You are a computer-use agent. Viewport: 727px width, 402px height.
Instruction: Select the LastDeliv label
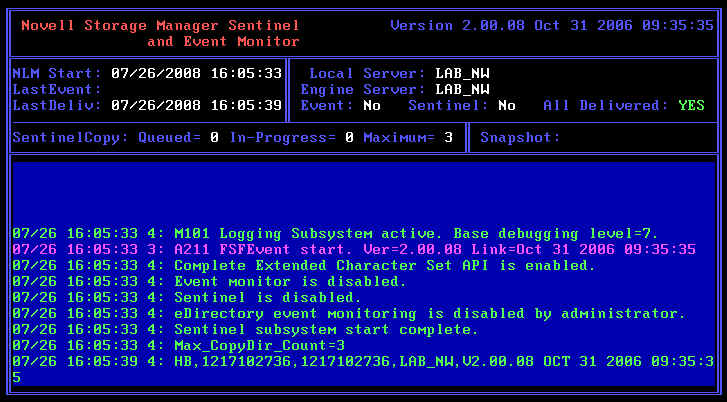pyautogui.click(x=57, y=105)
